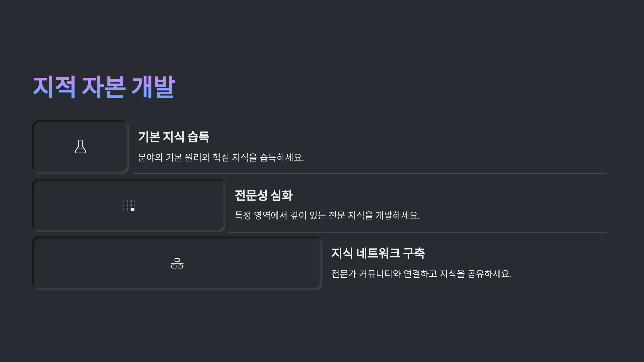644x362 pixels.
Task: Select the heading '지식 네트워크 구축'
Action: pos(378,253)
